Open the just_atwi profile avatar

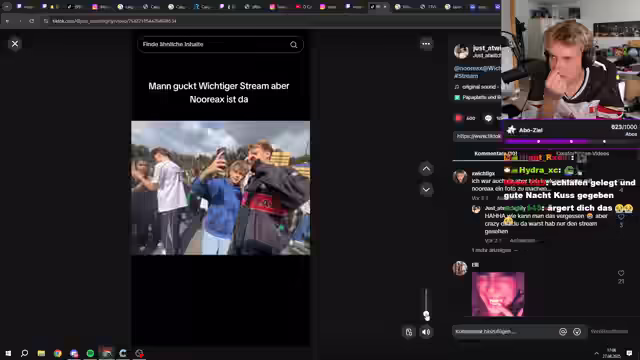click(461, 51)
